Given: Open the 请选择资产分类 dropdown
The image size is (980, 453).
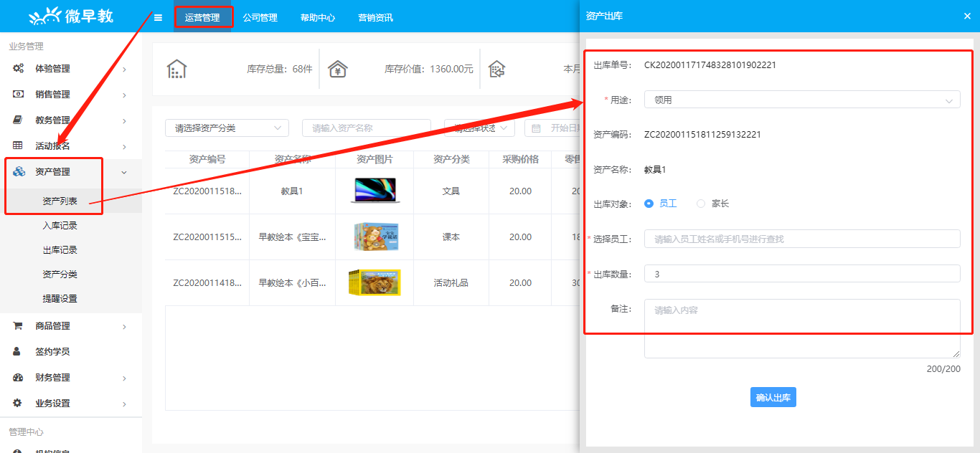Looking at the screenshot, I should pos(227,128).
